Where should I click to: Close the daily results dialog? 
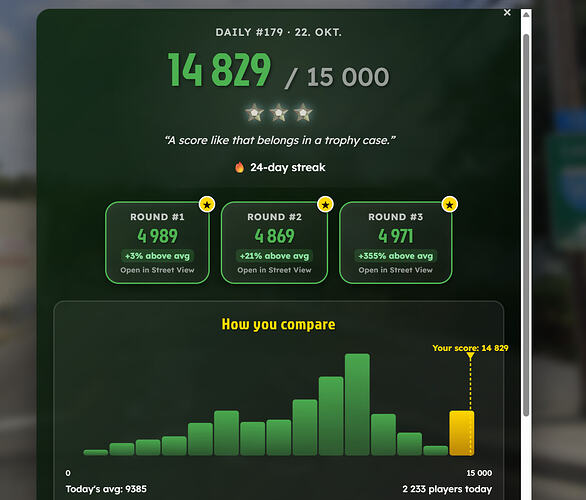coord(507,13)
